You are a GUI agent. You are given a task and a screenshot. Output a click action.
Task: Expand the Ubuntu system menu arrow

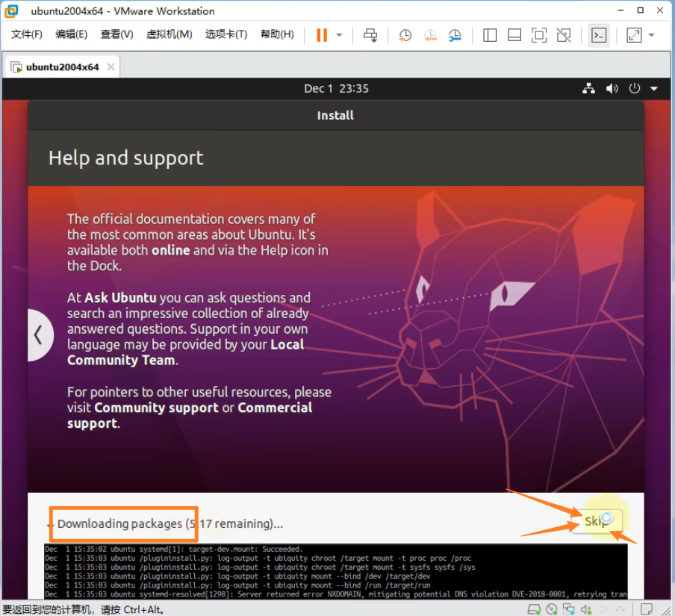pyautogui.click(x=654, y=89)
